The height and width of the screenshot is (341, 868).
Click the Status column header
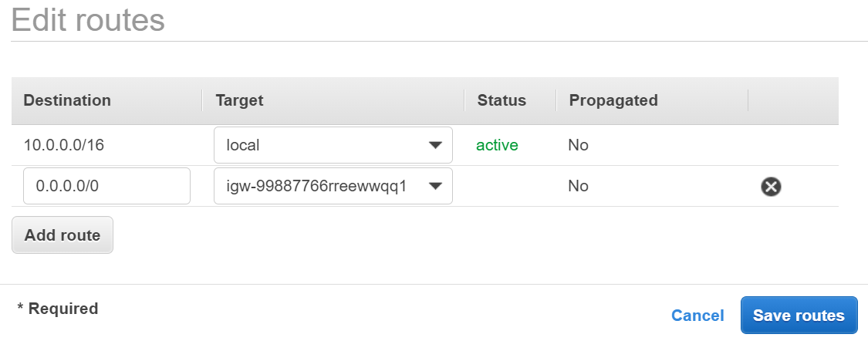tap(502, 100)
